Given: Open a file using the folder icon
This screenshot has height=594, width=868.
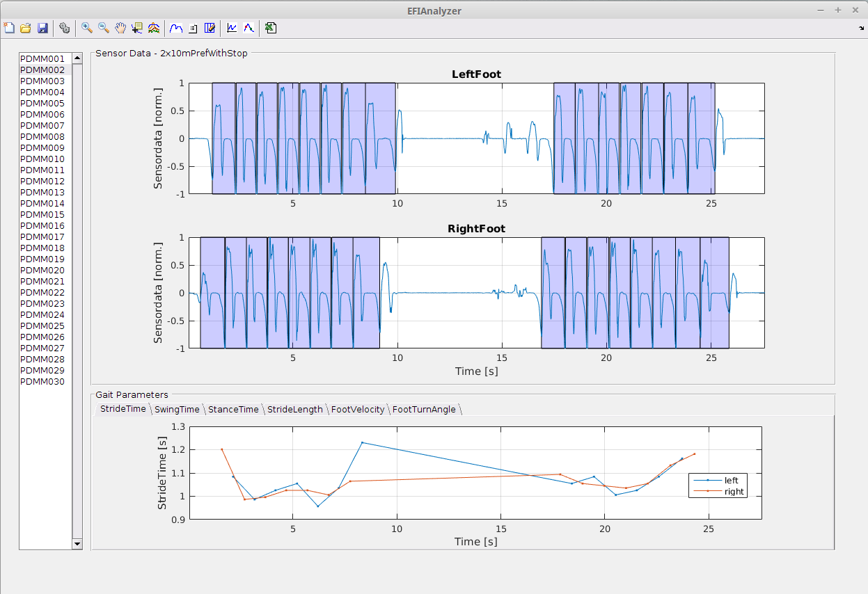Looking at the screenshot, I should [x=26, y=28].
